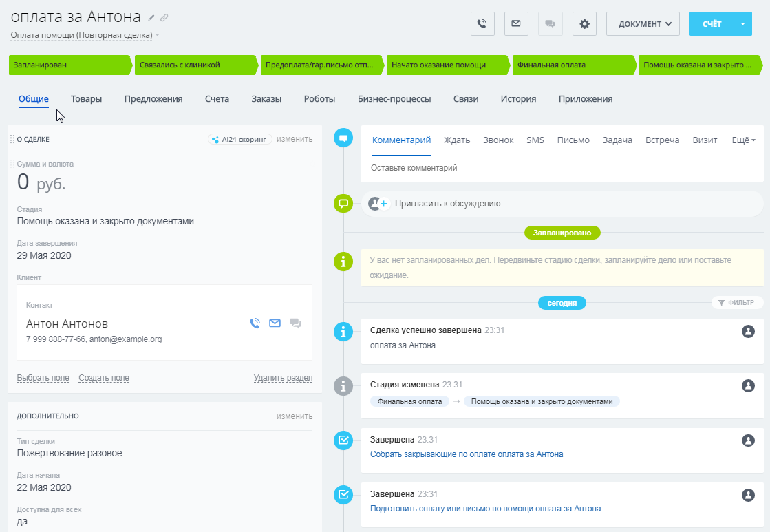Click pencil icon to edit deal title
The height and width of the screenshot is (532, 770).
coord(151,18)
